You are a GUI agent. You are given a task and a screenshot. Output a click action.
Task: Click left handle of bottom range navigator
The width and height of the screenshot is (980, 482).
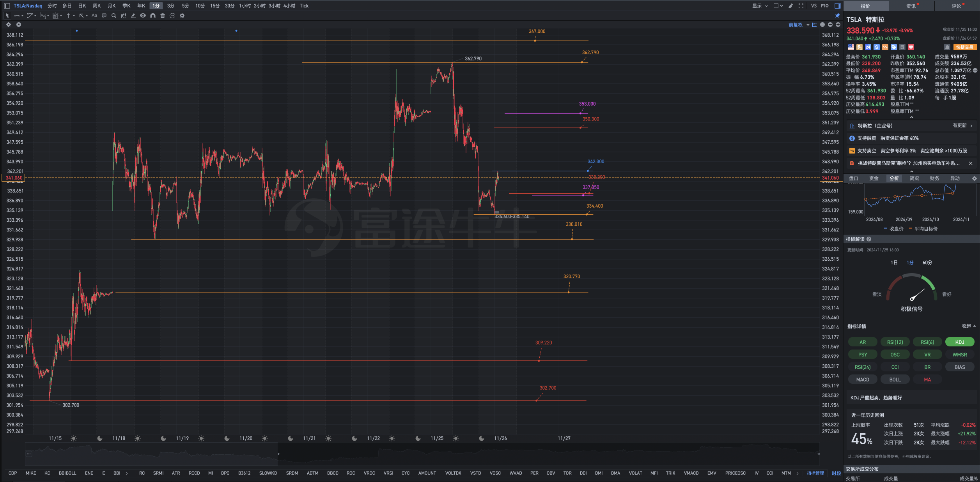[278, 454]
